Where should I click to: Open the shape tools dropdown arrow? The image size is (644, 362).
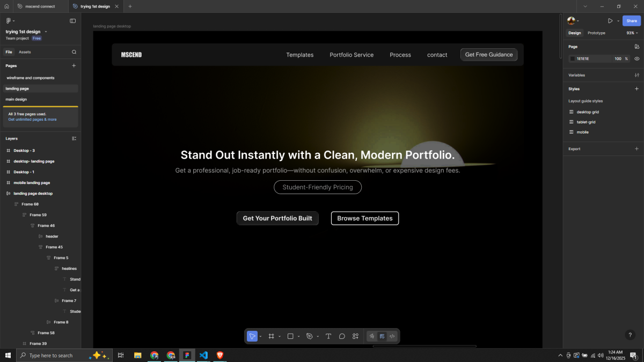tap(298, 336)
